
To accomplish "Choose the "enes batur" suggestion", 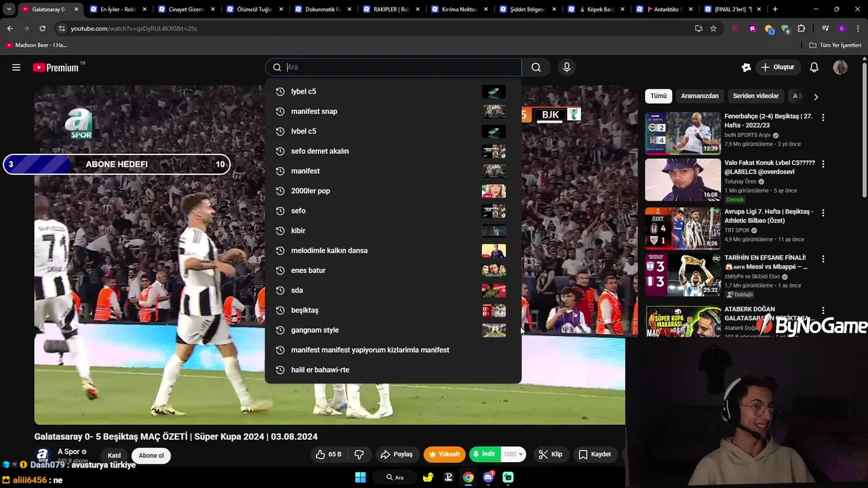I will (393, 270).
